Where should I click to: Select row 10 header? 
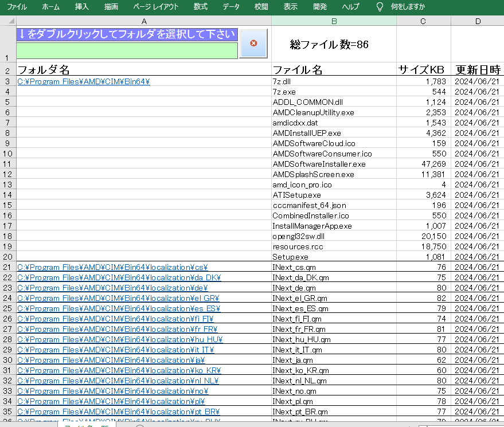8,154
